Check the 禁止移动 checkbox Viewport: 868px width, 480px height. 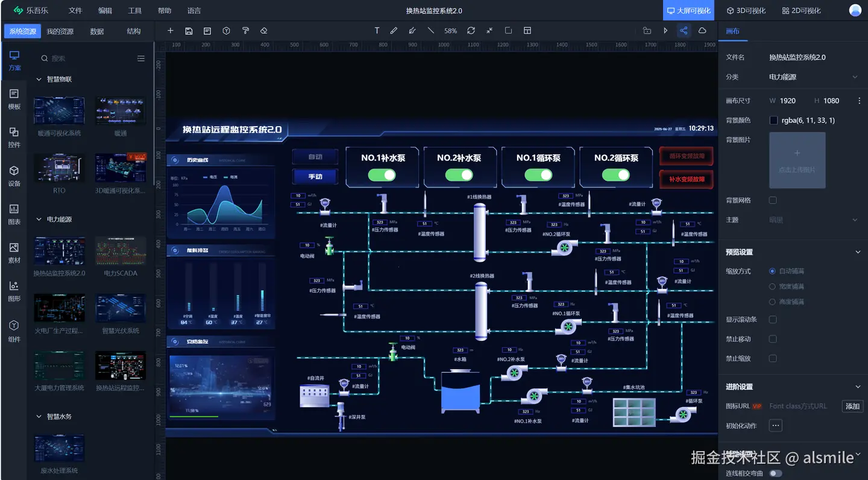coord(773,339)
